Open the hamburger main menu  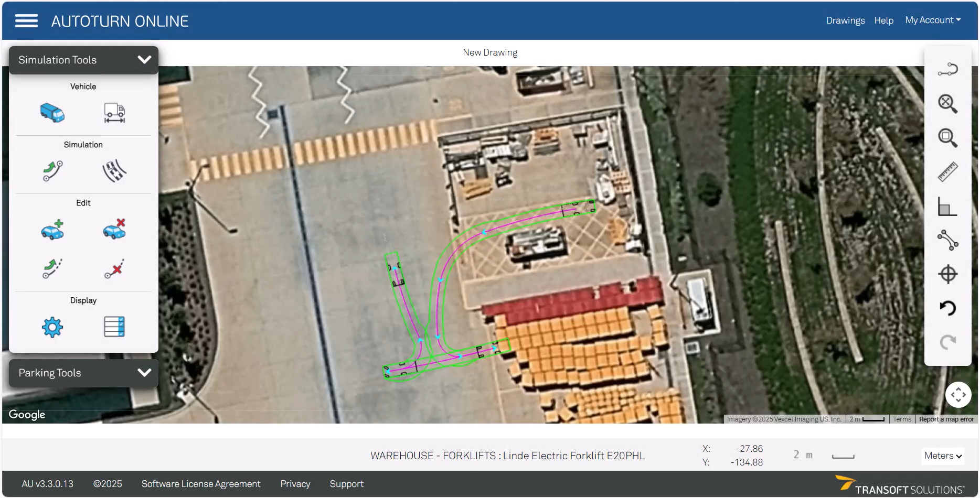point(26,21)
